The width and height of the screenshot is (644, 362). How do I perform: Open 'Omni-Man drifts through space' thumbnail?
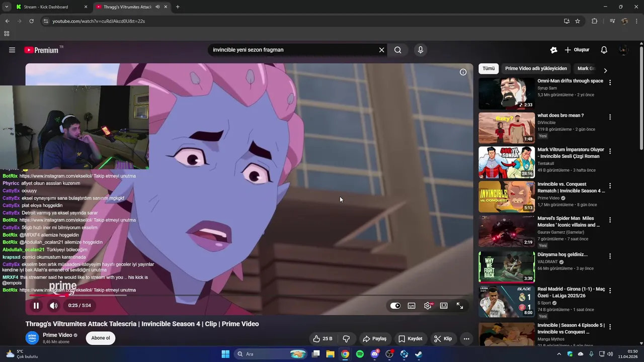[x=507, y=94]
